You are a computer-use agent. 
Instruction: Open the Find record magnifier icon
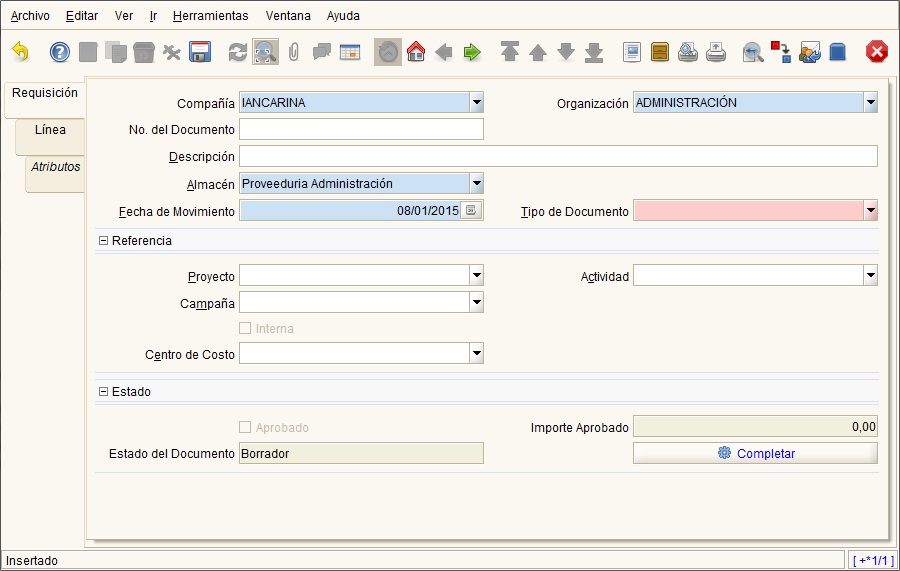265,52
